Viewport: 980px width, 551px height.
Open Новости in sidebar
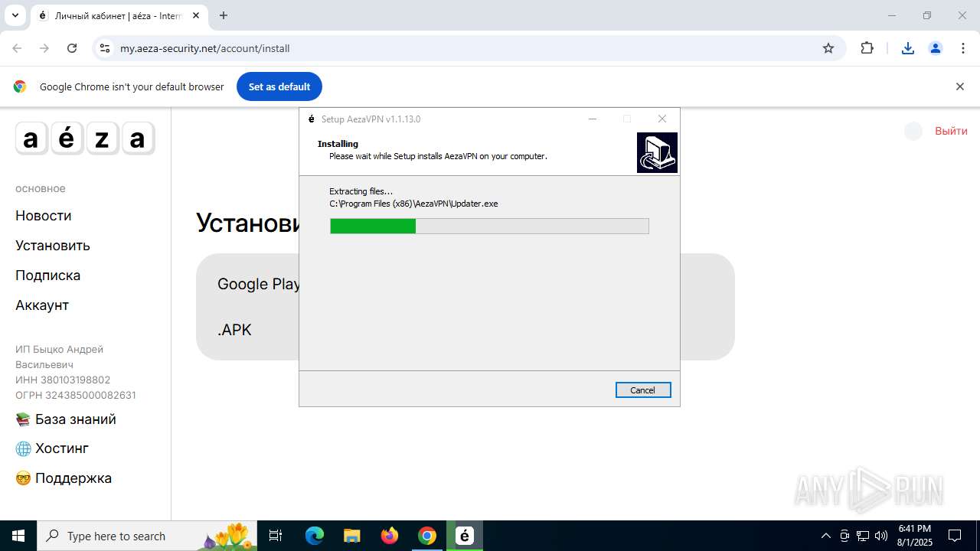44,216
